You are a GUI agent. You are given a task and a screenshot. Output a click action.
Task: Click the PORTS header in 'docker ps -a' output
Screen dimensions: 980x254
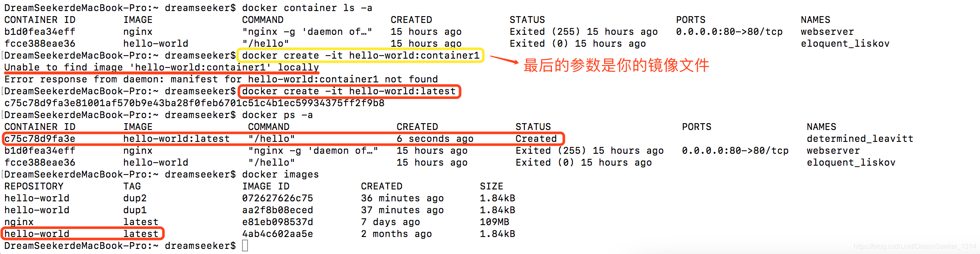(696, 127)
